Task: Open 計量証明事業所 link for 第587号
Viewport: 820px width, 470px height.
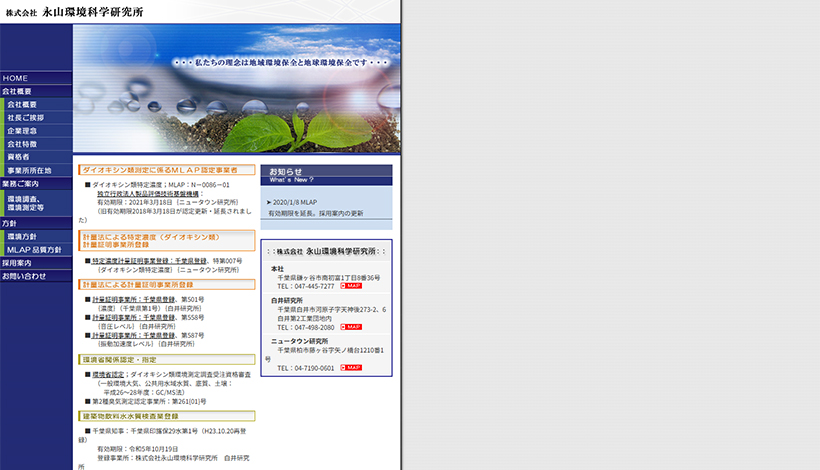Action: pos(133,335)
